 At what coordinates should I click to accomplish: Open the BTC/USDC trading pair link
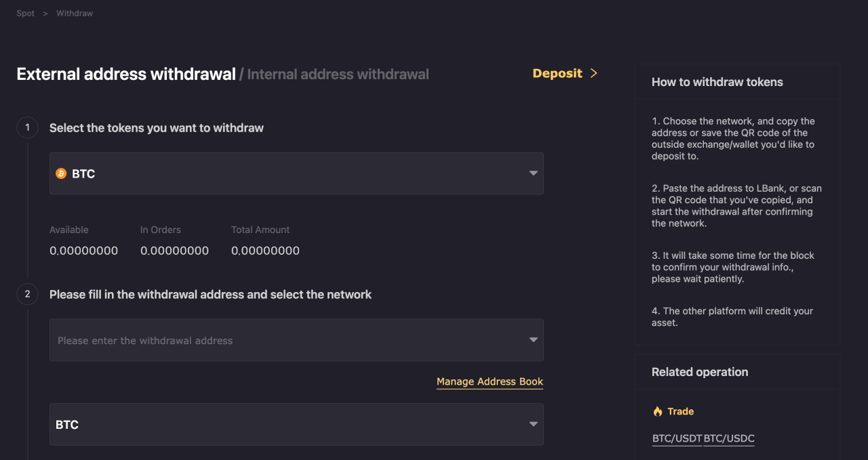tap(729, 438)
